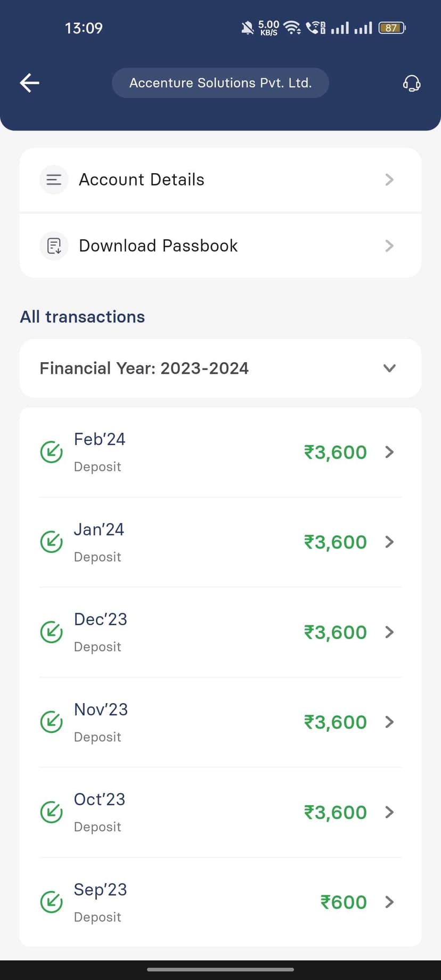
Task: Tap the Sep'23 deposit arrow icon
Action: 52,902
